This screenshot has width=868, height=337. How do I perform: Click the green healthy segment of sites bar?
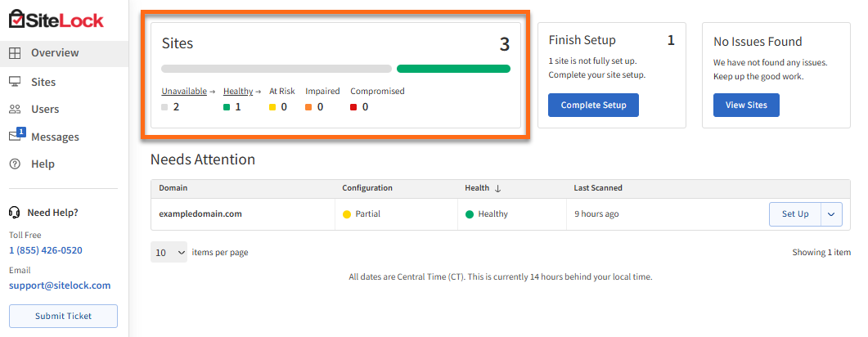click(453, 69)
